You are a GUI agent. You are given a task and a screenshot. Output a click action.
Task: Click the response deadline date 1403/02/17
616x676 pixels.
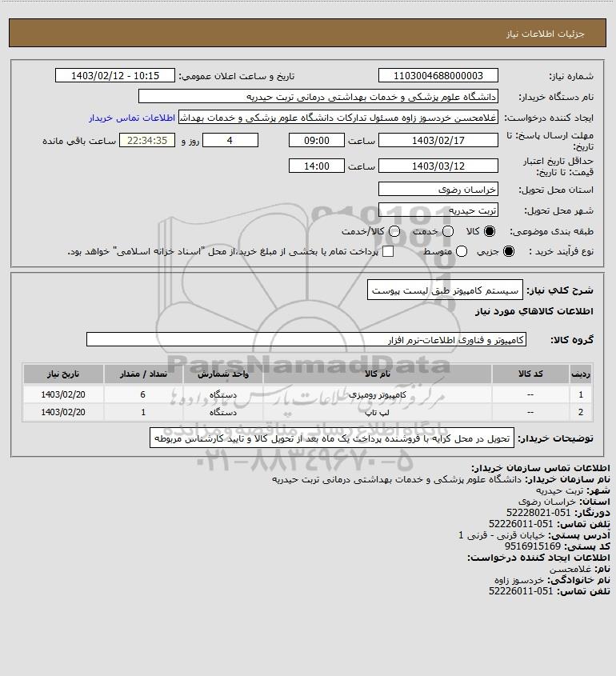point(438,140)
